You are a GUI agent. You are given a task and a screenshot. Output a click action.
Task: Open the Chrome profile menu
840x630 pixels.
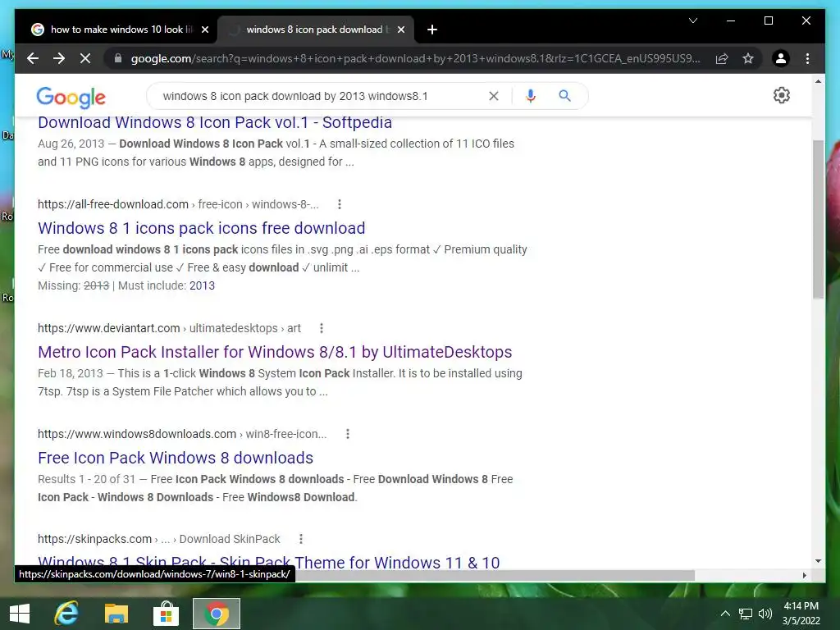(781, 58)
